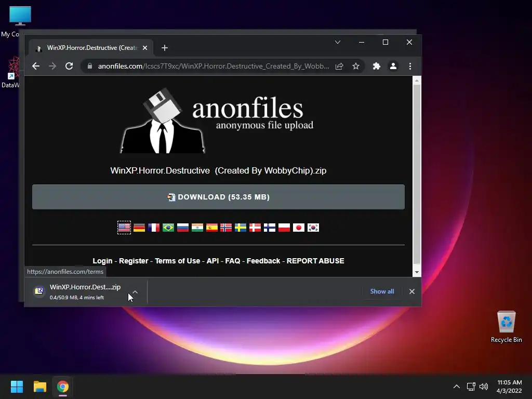Select the DataW desktop shortcut
Screen dimensions: 532x399
[x=10, y=72]
